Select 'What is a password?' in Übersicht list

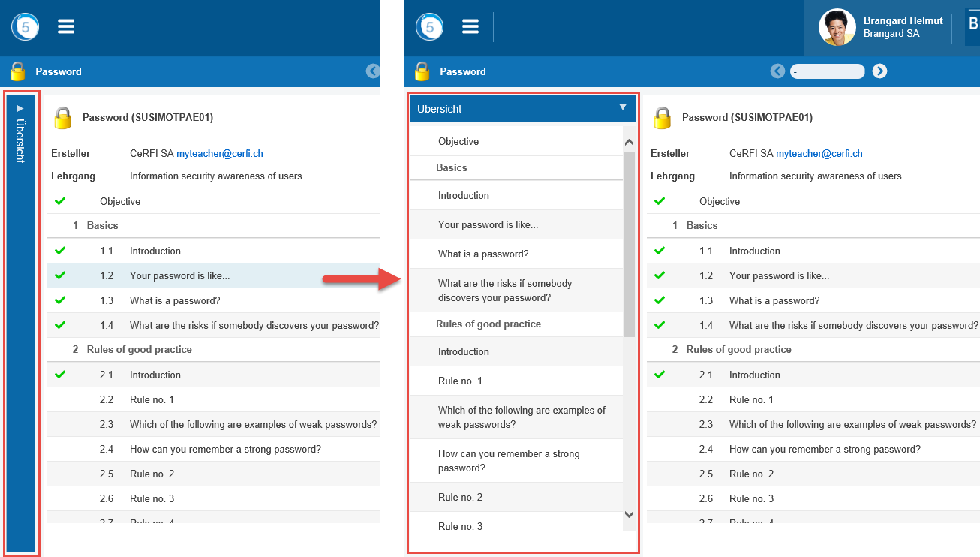tap(483, 254)
